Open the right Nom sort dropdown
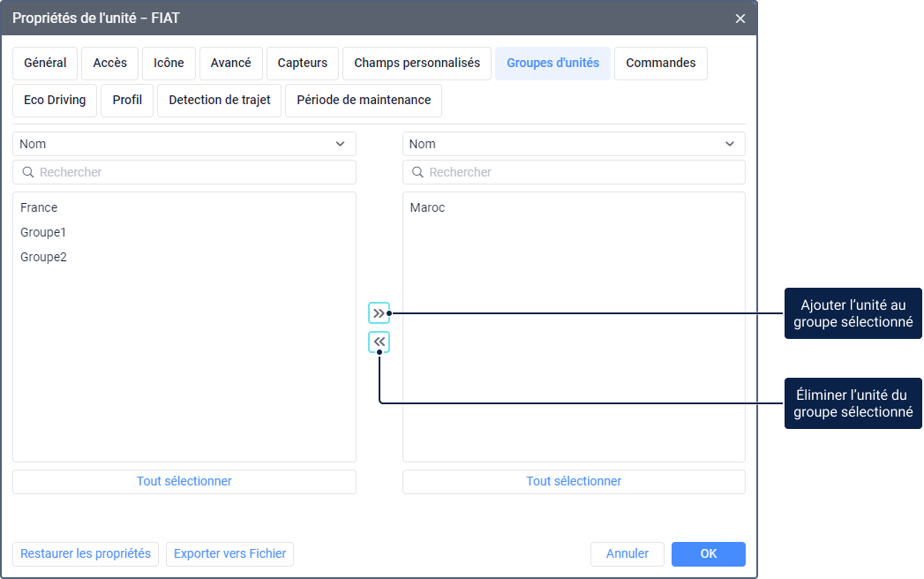The width and height of the screenshot is (924, 579). coord(574,144)
